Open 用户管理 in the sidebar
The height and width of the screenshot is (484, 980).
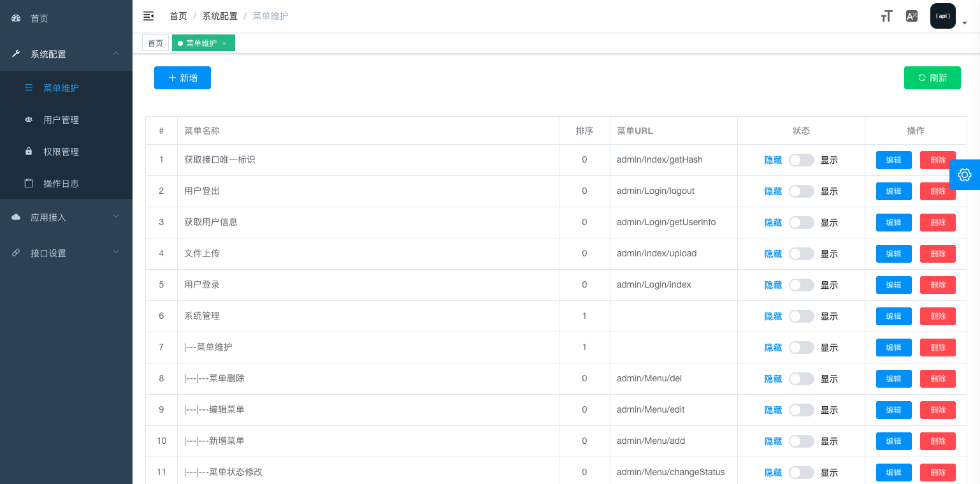point(66,120)
